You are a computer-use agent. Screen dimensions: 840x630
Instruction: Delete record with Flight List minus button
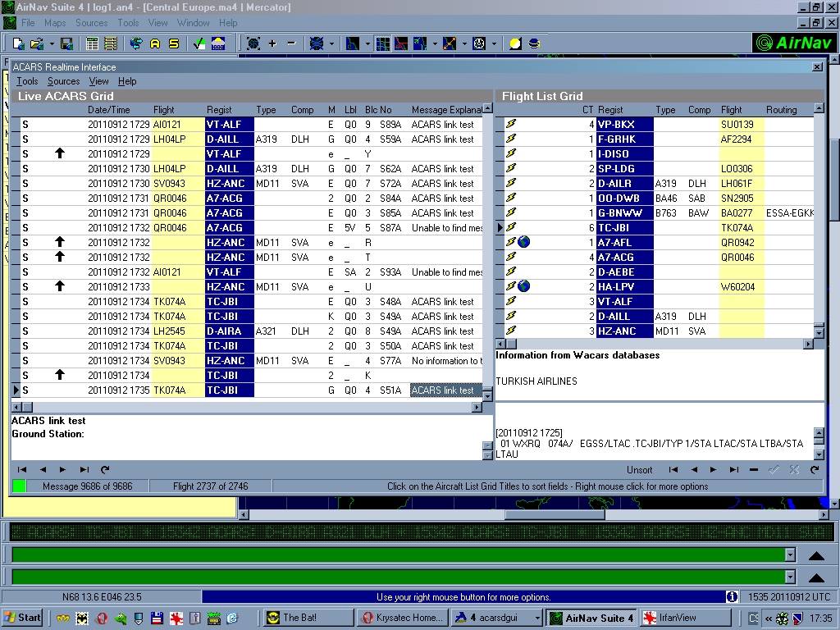pos(754,470)
